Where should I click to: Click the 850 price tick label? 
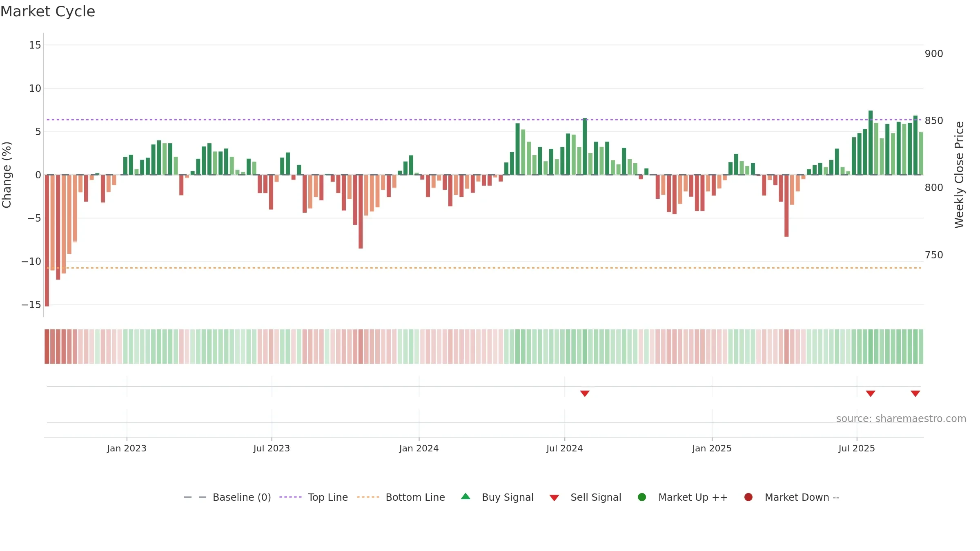934,121
